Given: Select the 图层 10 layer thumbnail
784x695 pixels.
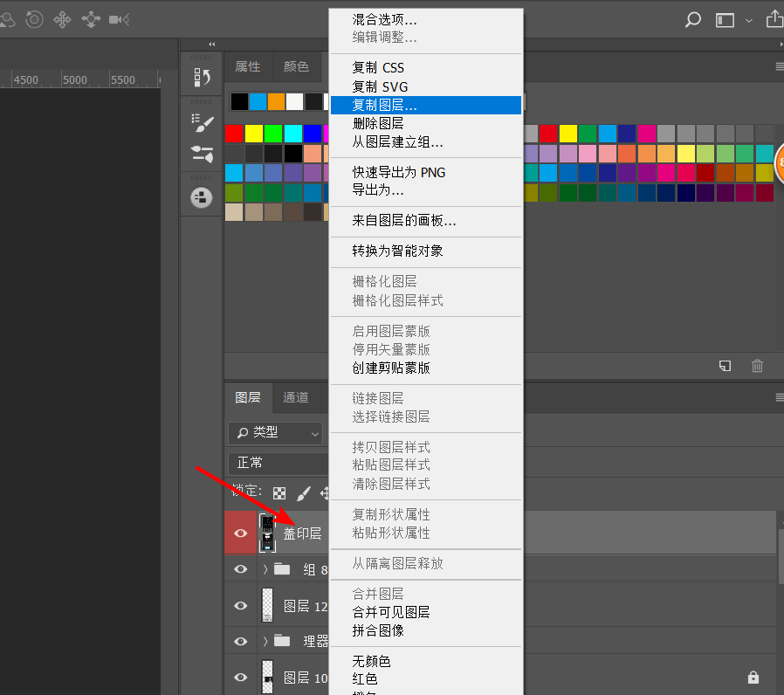Looking at the screenshot, I should coord(267,677).
